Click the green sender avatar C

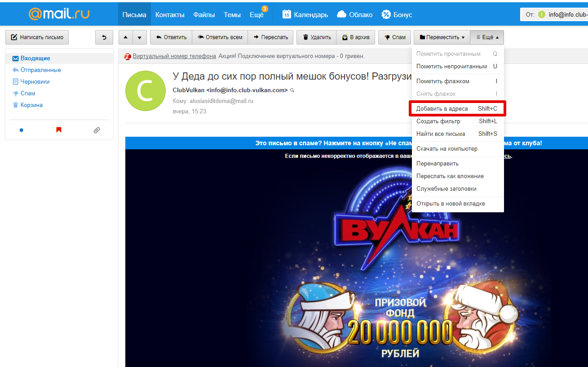(146, 91)
